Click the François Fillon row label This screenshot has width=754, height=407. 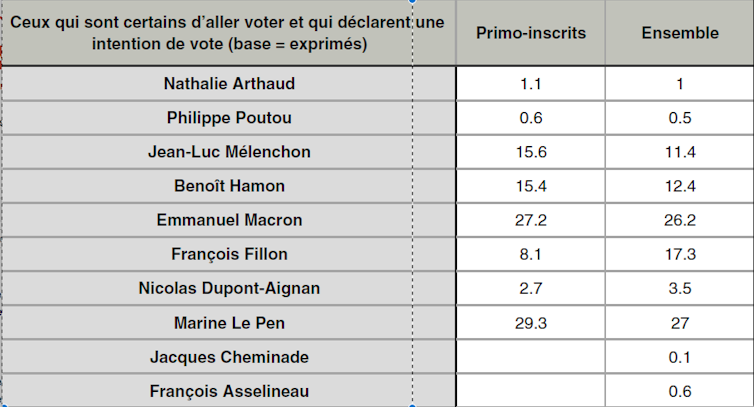(x=229, y=254)
